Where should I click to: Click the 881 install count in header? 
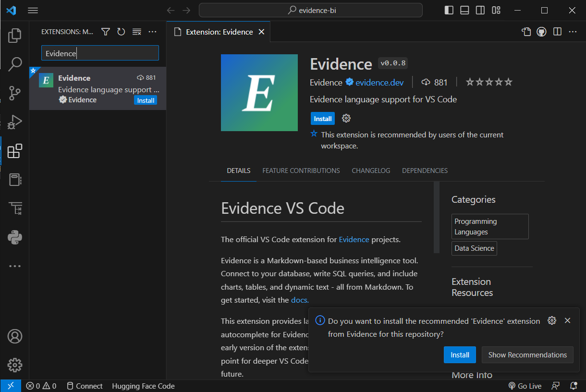pyautogui.click(x=434, y=82)
